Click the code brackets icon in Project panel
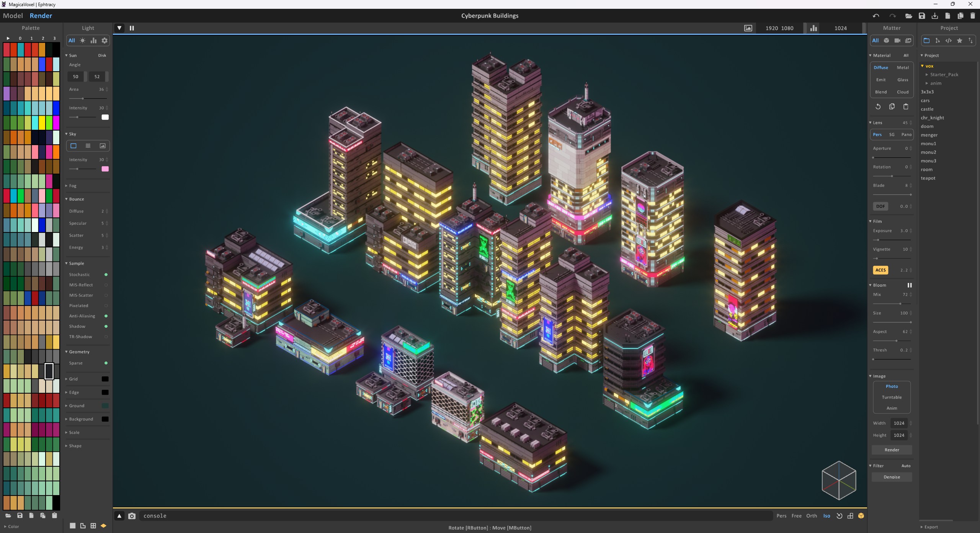The width and height of the screenshot is (980, 533). coord(949,41)
